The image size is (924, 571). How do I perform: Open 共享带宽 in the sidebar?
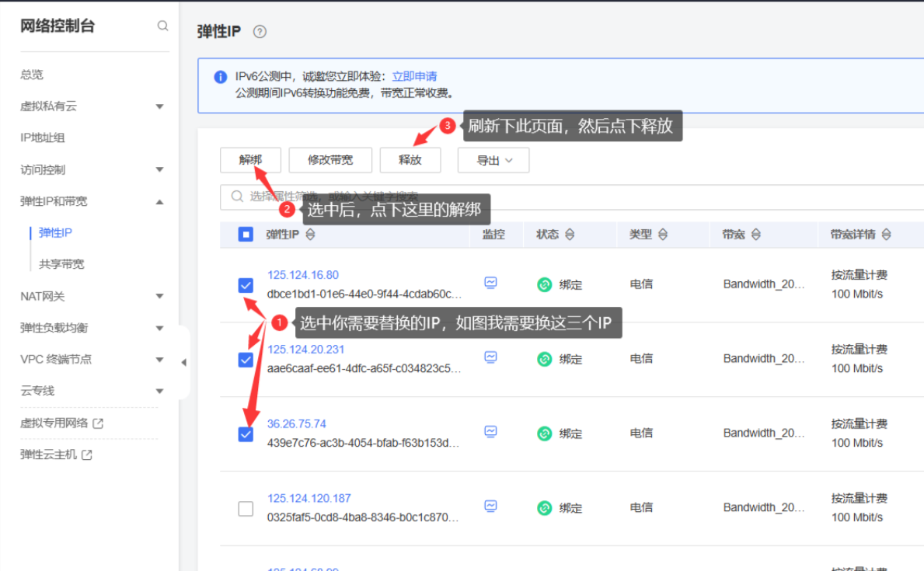[x=61, y=264]
